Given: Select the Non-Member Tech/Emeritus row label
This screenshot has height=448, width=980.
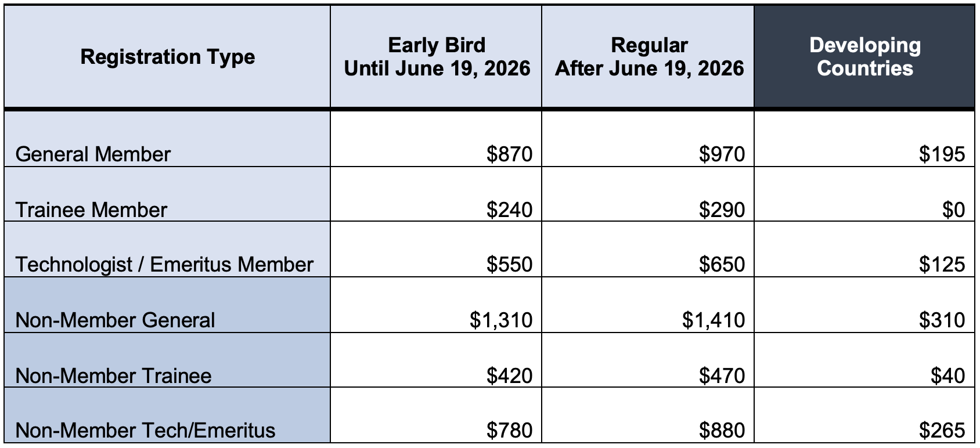Looking at the screenshot, I should point(145,430).
